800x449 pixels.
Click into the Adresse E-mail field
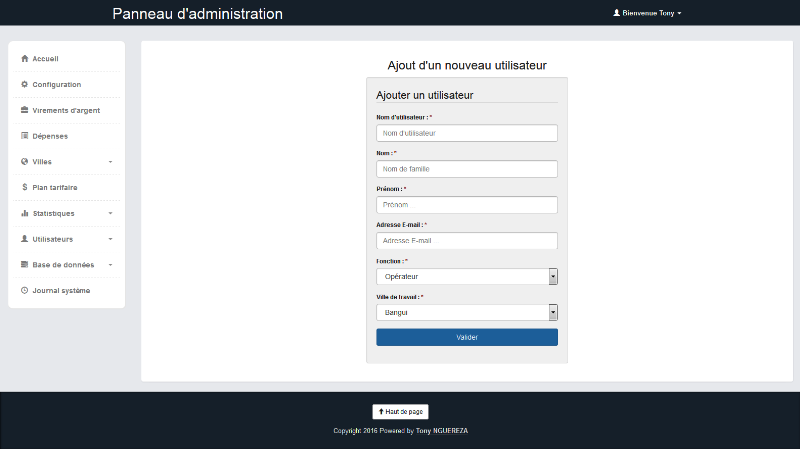pos(466,241)
